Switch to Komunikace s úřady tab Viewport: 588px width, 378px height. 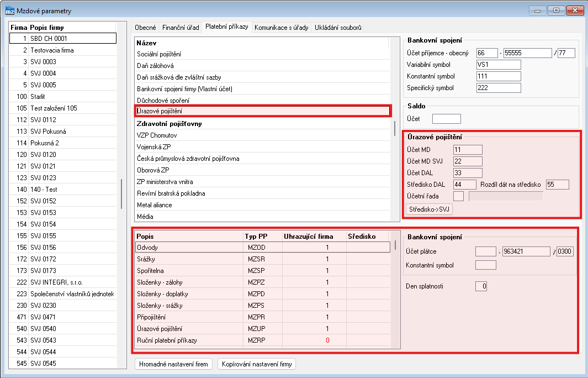282,27
